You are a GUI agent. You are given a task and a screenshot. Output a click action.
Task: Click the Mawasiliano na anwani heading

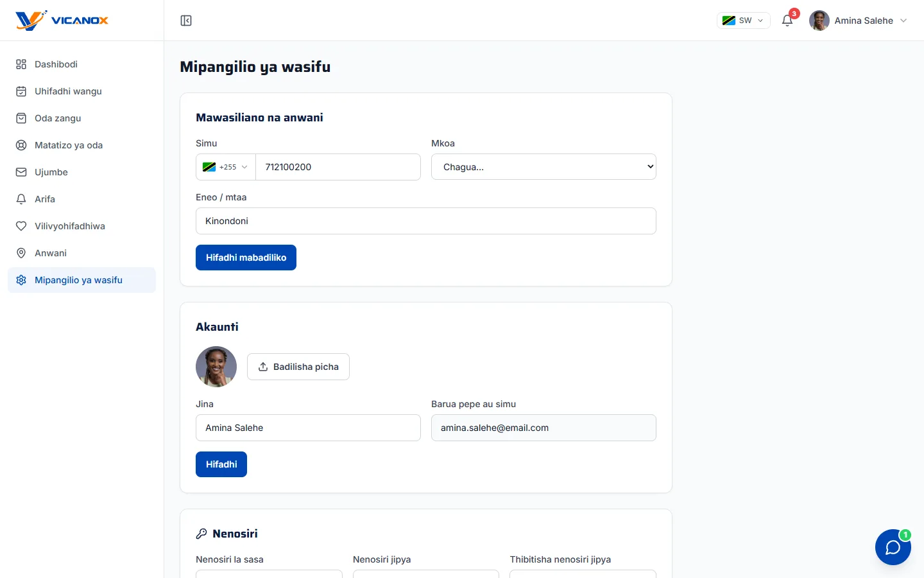(x=259, y=118)
